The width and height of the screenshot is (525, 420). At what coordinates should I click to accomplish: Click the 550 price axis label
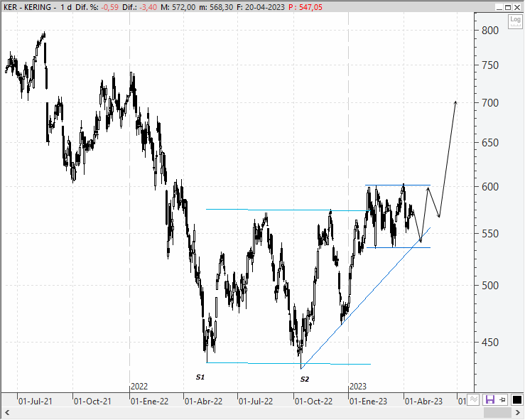490,233
